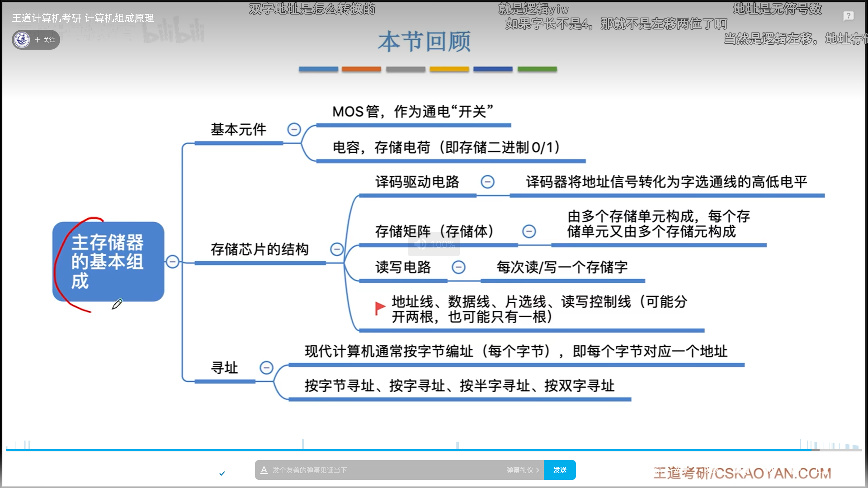The image size is (868, 488).
Task: Click text 译码器将地址信号转化为字选通线的高低电平
Action: pos(666,182)
